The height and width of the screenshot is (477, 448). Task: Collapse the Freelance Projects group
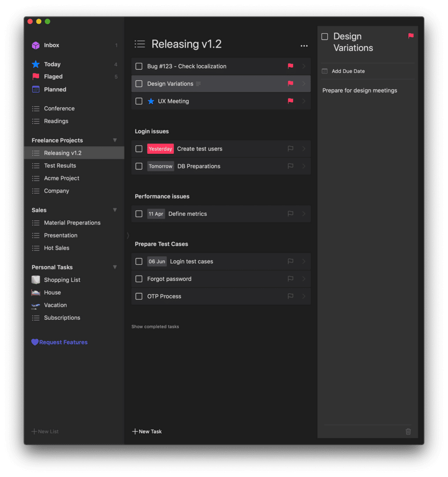point(115,140)
